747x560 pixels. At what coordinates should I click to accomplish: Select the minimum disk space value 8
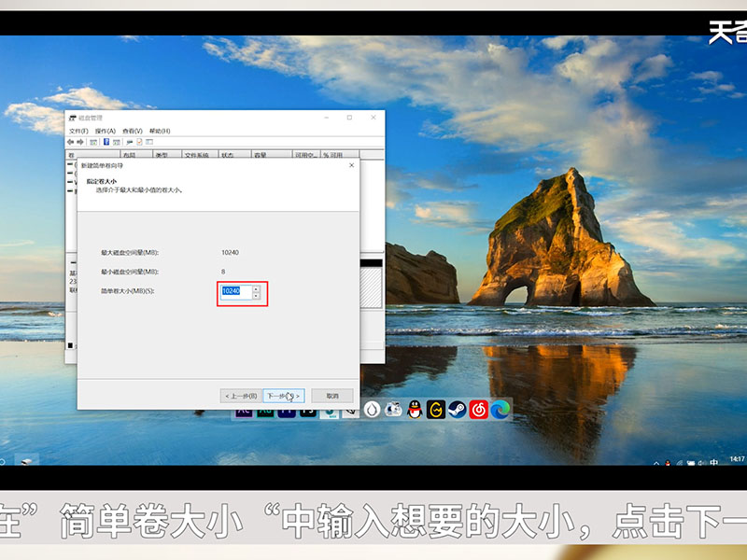click(x=223, y=272)
